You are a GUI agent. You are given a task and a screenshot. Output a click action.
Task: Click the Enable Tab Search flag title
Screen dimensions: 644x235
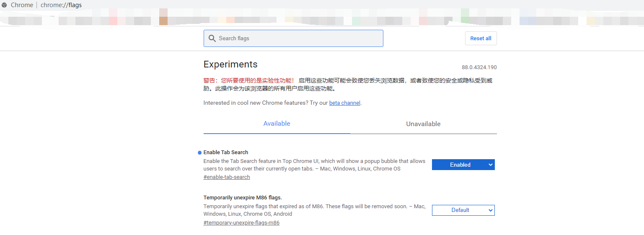tap(226, 152)
